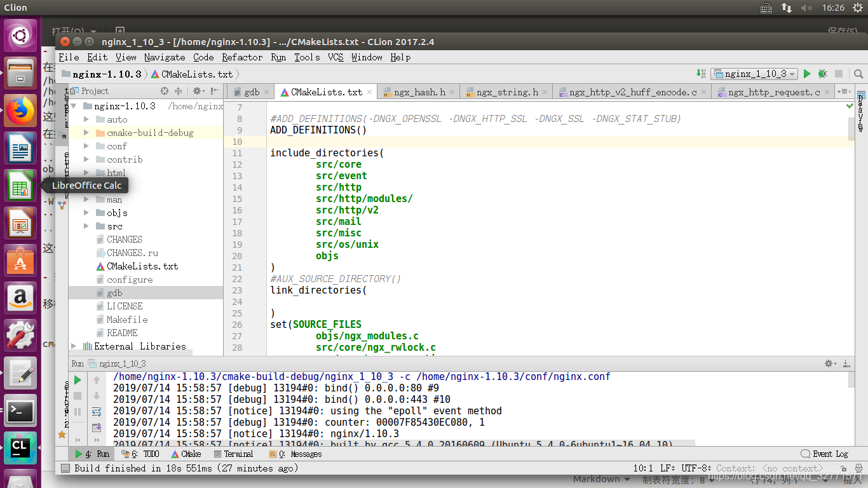This screenshot has width=868, height=488.
Task: Open Project panel gear settings dropdown
Action: coord(198,91)
